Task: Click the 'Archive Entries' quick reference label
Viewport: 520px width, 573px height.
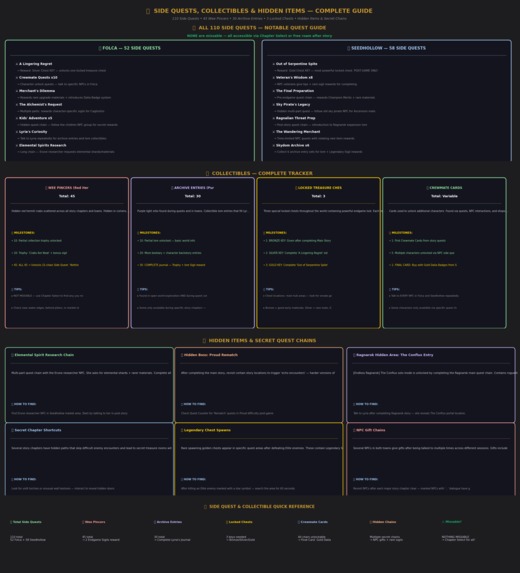Action: coord(169,522)
